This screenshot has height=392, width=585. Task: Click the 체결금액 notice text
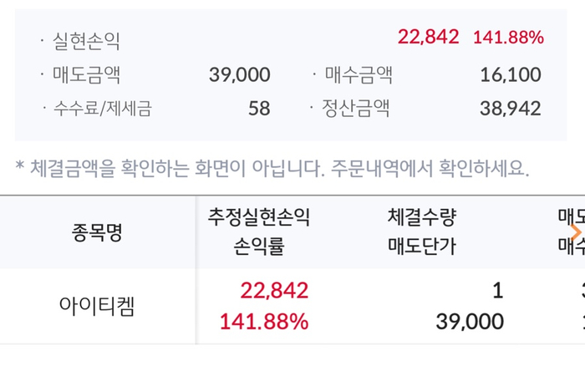(272, 168)
